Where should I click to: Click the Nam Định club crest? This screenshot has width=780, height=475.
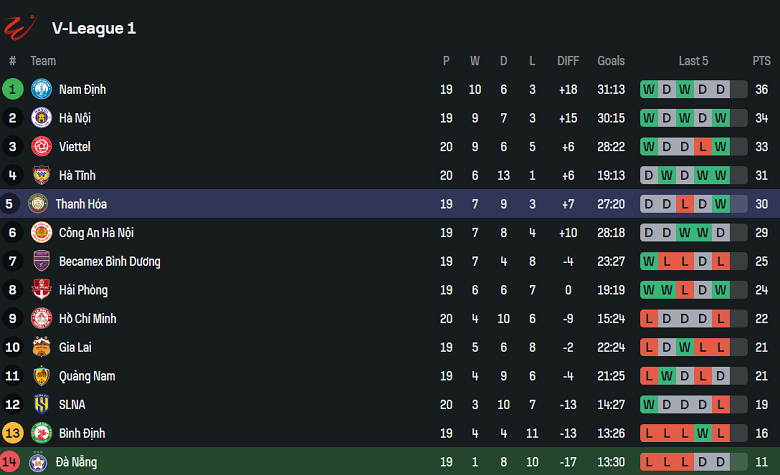coord(41,89)
